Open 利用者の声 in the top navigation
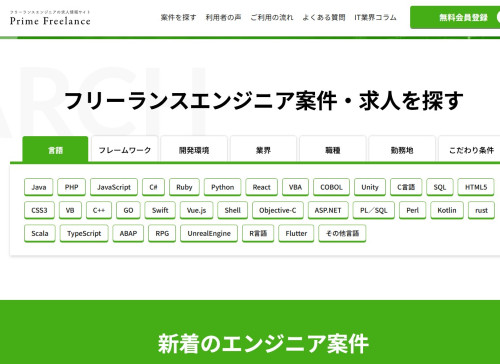The image size is (500, 364). pyautogui.click(x=223, y=17)
